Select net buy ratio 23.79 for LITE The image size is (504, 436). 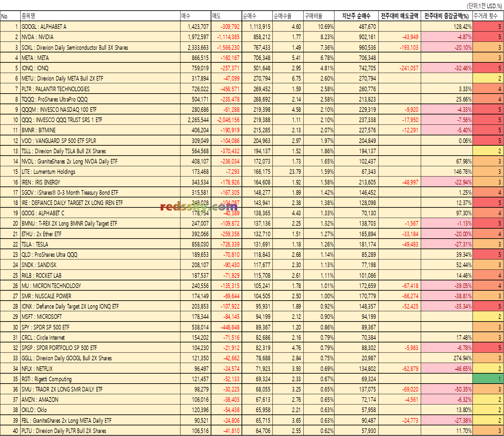[x=288, y=172]
